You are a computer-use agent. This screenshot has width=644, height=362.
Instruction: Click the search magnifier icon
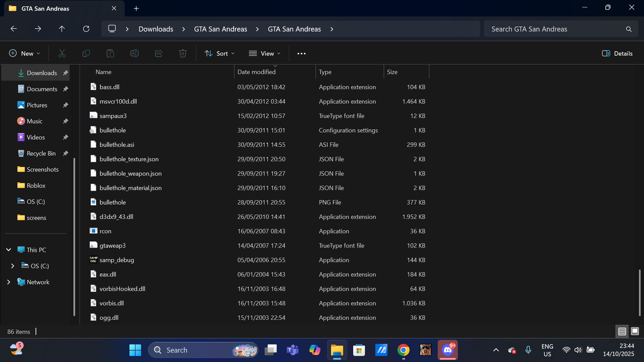tap(628, 29)
